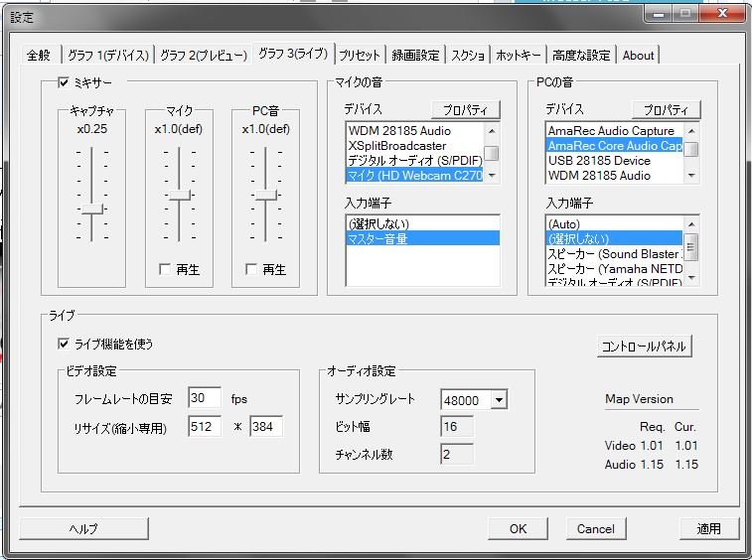Enable 再生 under the マイク slider
This screenshot has height=560, width=752.
165,269
